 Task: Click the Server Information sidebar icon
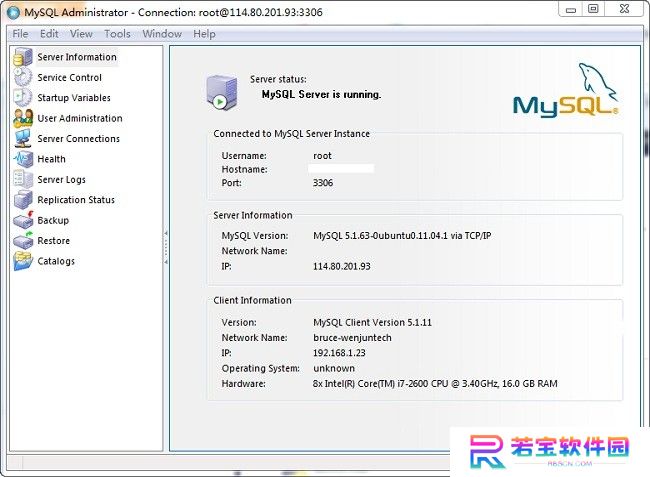23,57
